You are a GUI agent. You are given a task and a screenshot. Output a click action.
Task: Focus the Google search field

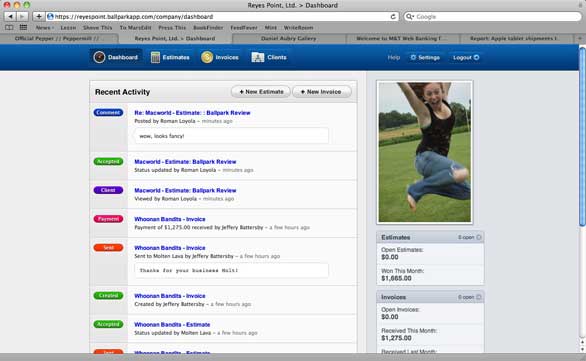pyautogui.click(x=493, y=16)
